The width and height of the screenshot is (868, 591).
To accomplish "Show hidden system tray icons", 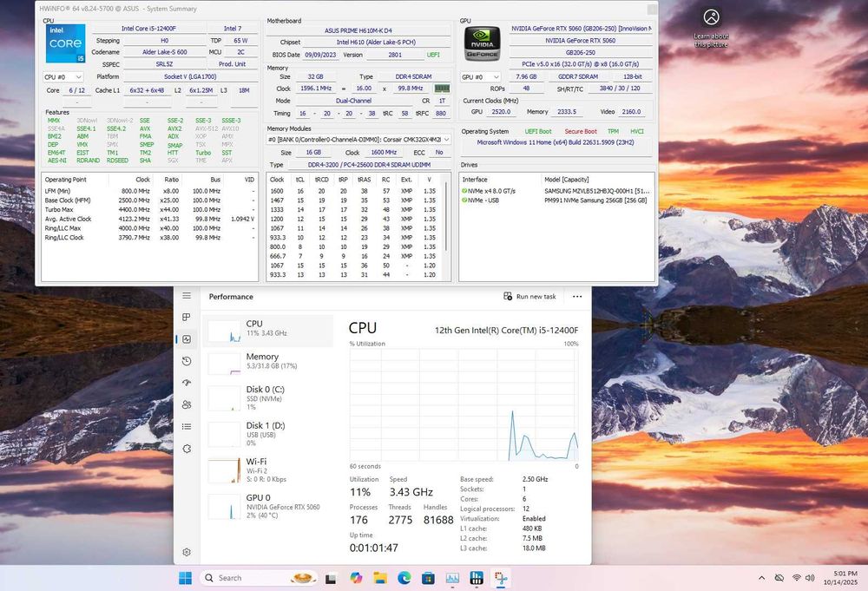I will click(x=762, y=578).
